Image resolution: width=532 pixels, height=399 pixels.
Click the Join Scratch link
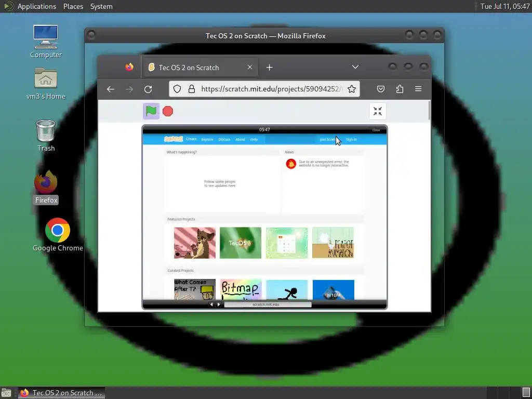coord(328,139)
